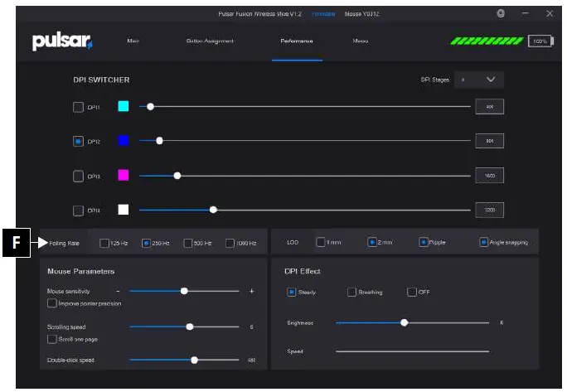The width and height of the screenshot is (567, 392).
Task: Open the blue DPI2 color swatch
Action: (x=124, y=140)
